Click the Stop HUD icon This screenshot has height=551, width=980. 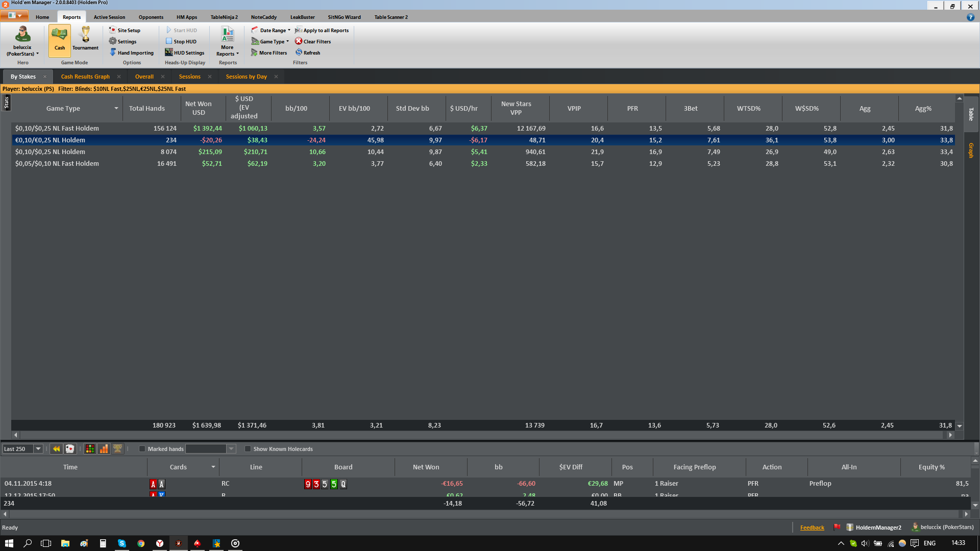tap(168, 41)
